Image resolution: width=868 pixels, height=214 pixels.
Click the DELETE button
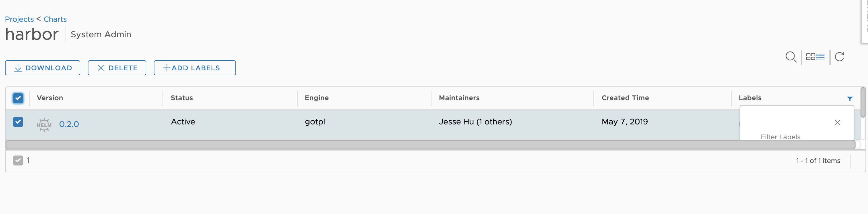pos(116,67)
